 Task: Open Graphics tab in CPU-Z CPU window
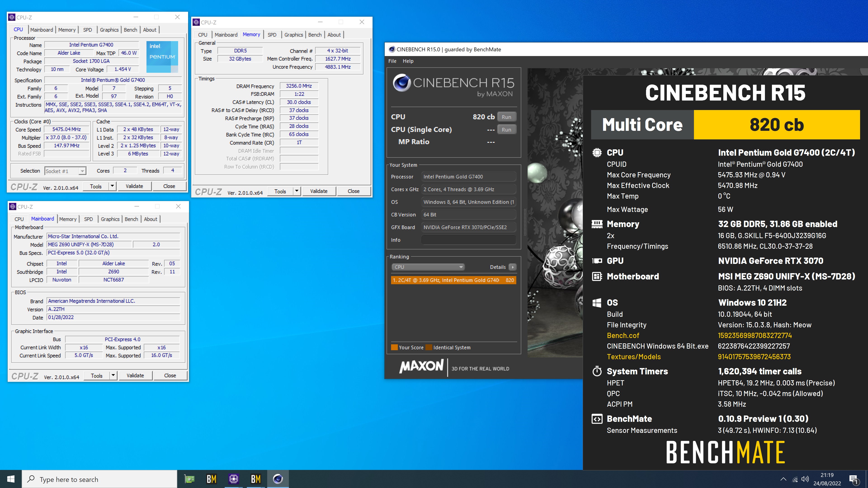click(x=109, y=30)
